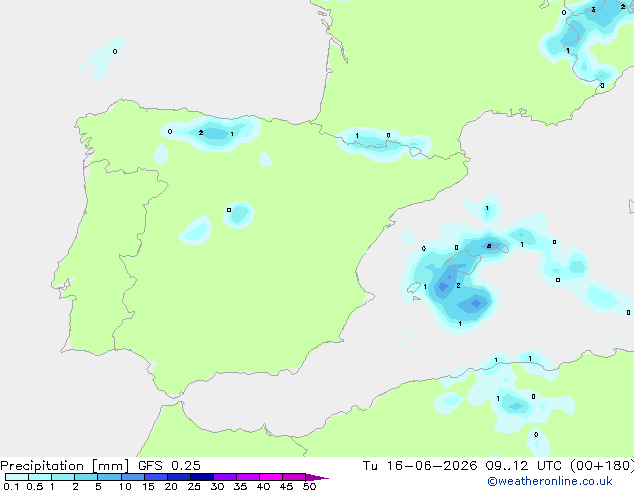This screenshot has width=634, height=490.
Task: Pick the 0.5–1 mm legend swatch
Action: point(40,477)
